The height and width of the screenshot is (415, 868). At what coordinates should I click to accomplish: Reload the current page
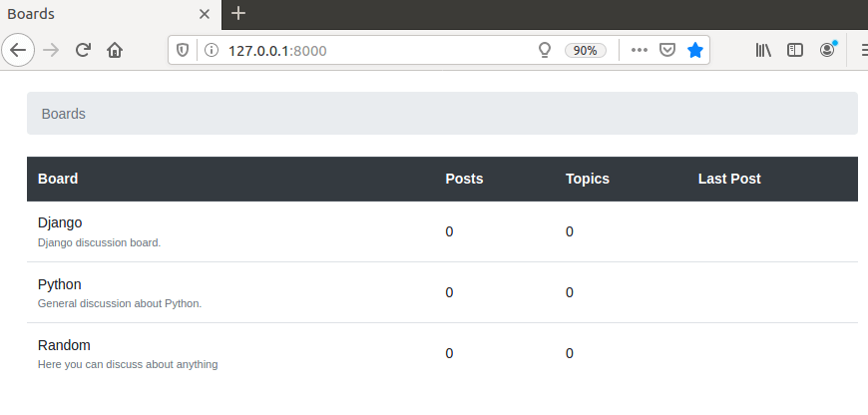coord(83,50)
